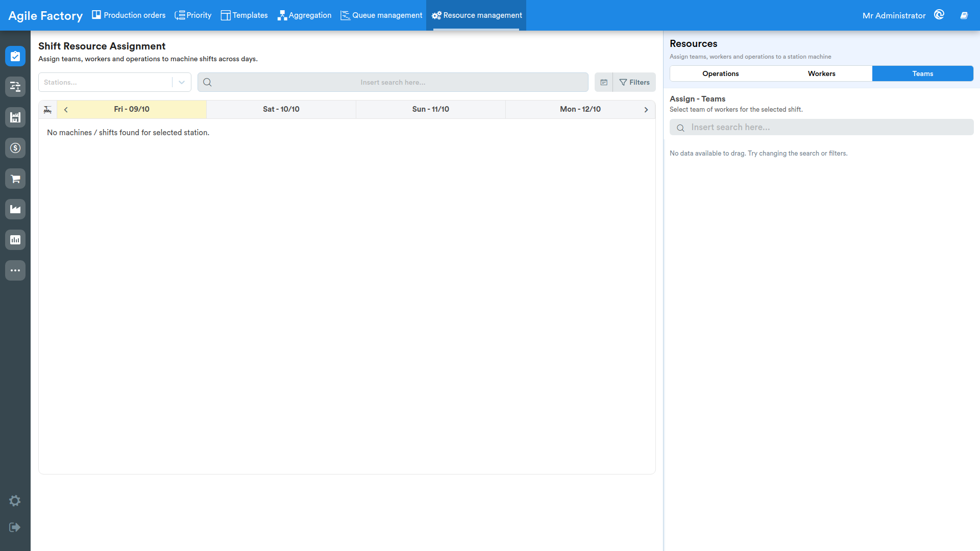Open Priority menu
Screen dimensions: 980x551
pyautogui.click(x=193, y=15)
